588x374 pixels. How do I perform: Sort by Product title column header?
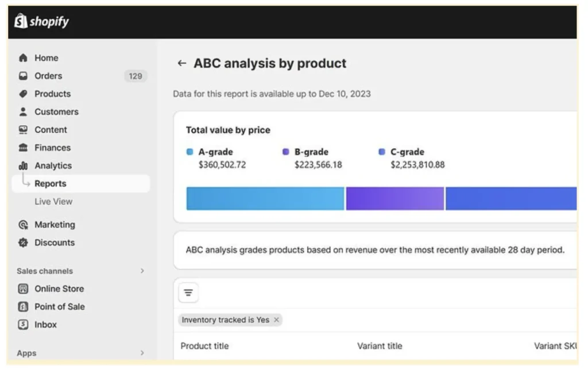(x=204, y=346)
